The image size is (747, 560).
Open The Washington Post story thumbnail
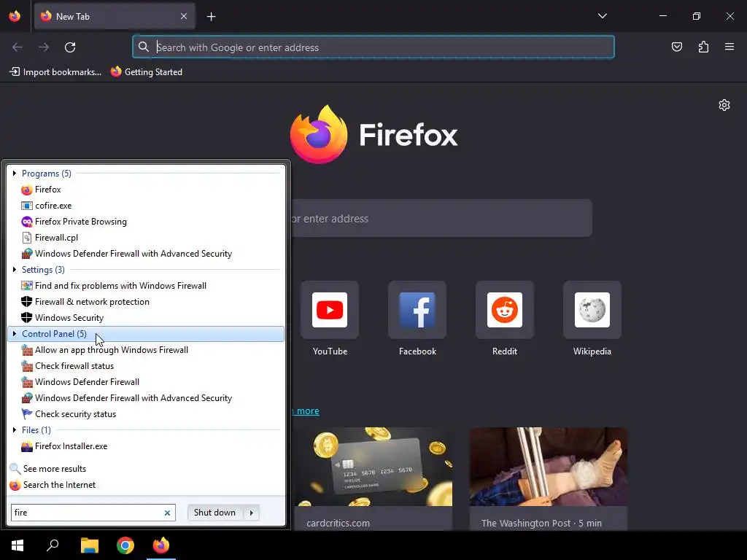click(549, 467)
